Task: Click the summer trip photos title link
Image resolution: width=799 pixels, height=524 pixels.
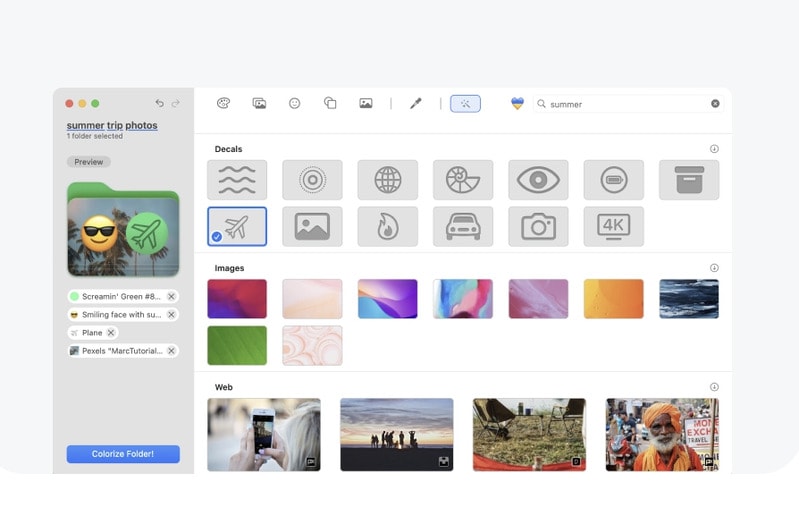Action: [x=112, y=125]
